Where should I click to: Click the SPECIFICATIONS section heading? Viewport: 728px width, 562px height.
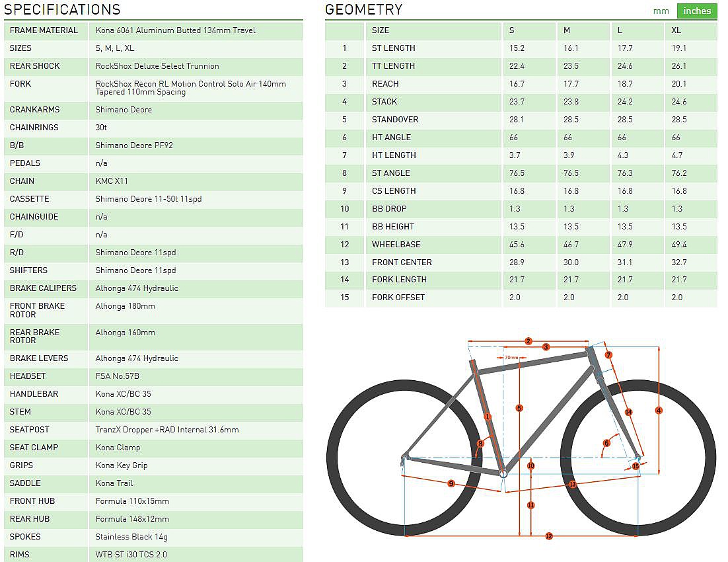[63, 9]
